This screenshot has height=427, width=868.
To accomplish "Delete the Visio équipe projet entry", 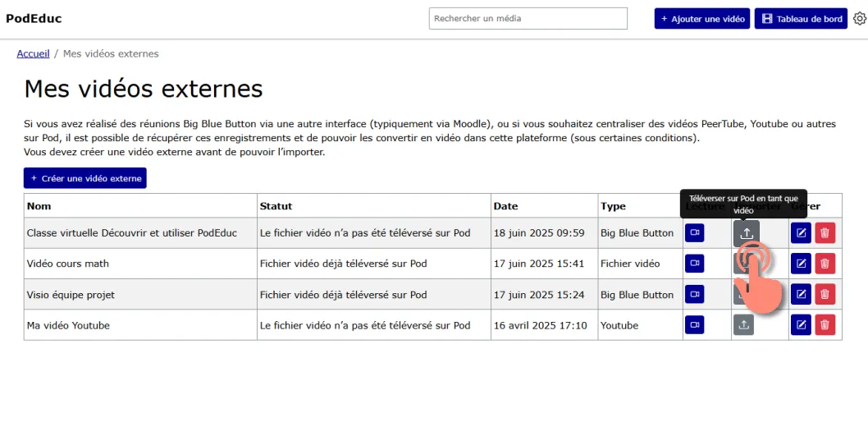I will coord(825,295).
